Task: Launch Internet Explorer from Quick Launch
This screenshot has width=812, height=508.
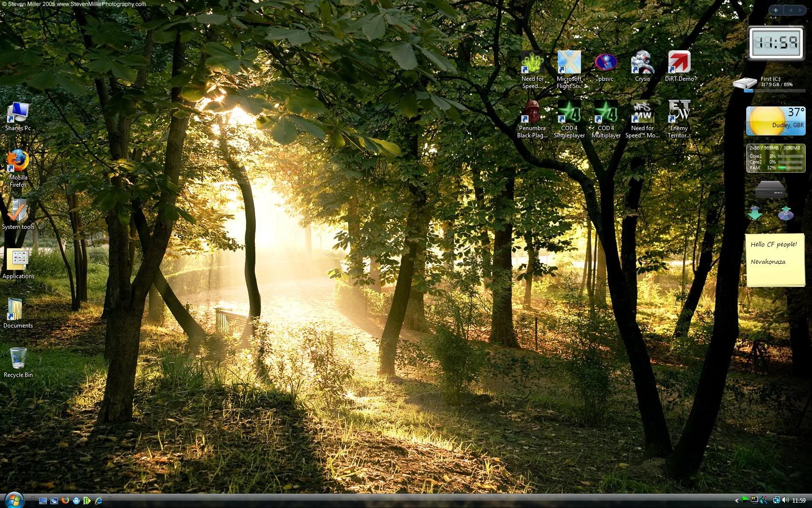Action: 99,501
